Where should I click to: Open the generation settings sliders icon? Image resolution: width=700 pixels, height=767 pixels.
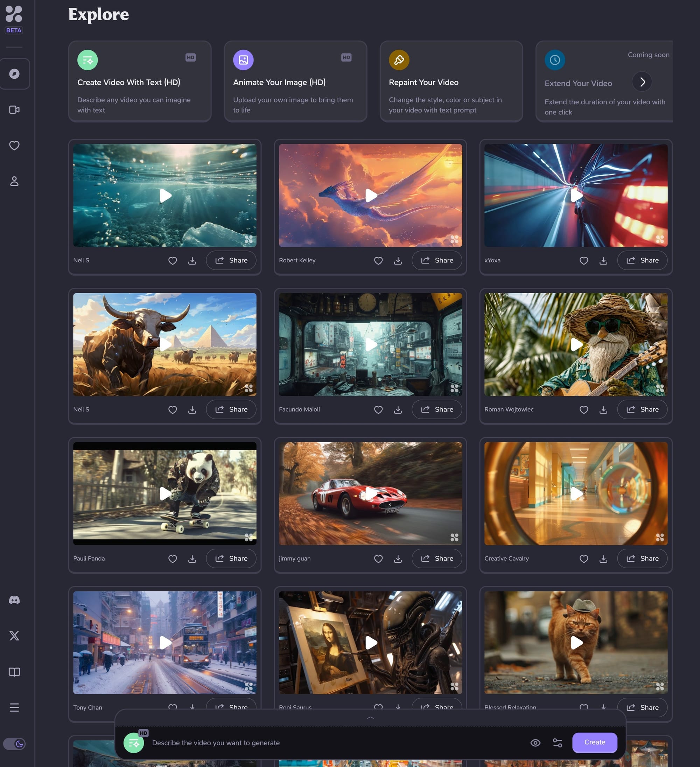pyautogui.click(x=557, y=743)
